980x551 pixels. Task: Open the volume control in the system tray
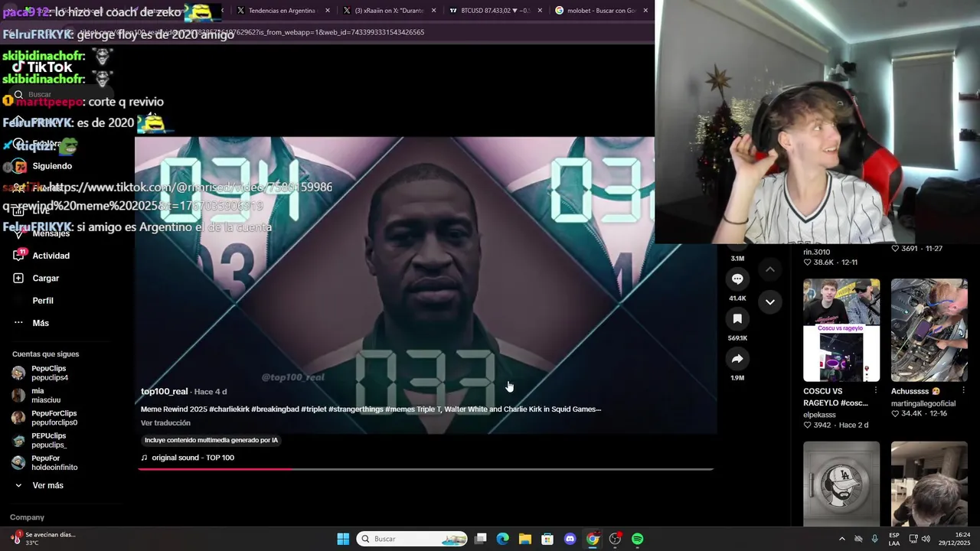(x=926, y=539)
